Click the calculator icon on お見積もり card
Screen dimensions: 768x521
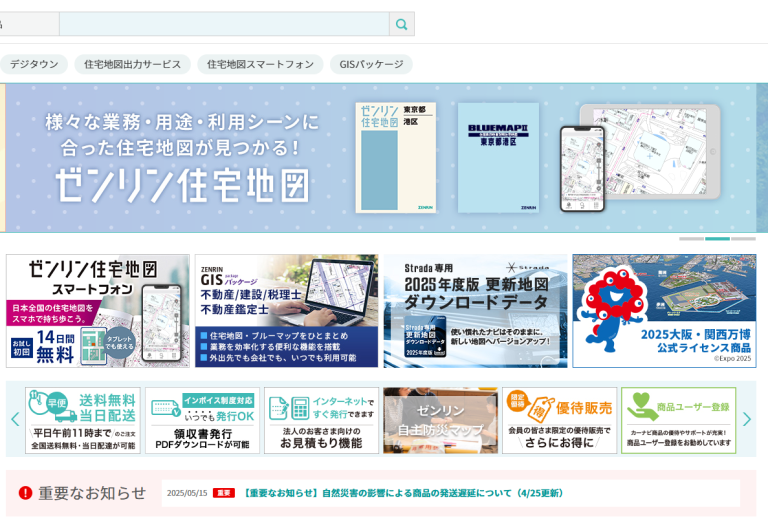tap(300, 408)
